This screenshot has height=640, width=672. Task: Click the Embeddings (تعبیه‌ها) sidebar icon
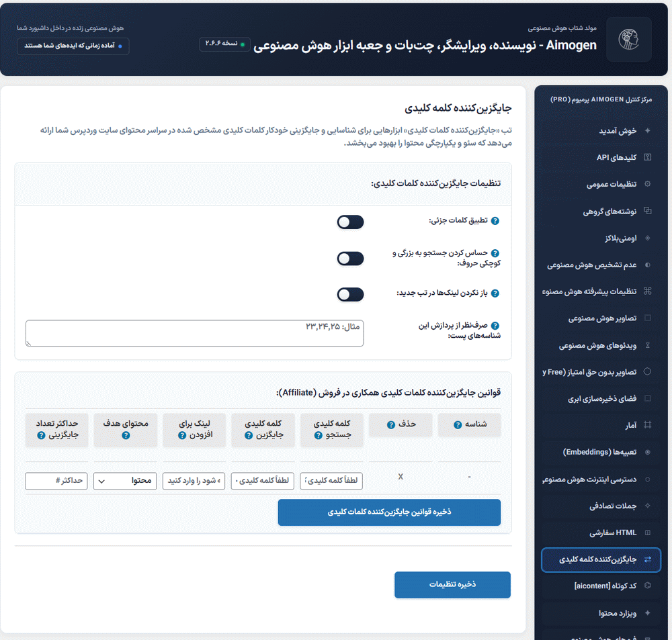[x=648, y=451]
